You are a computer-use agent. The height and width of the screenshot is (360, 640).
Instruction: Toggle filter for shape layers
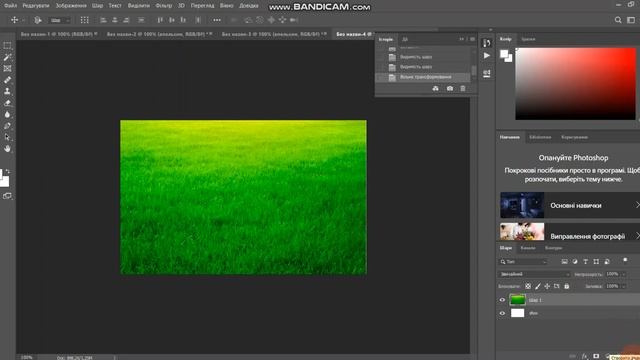click(x=596, y=262)
